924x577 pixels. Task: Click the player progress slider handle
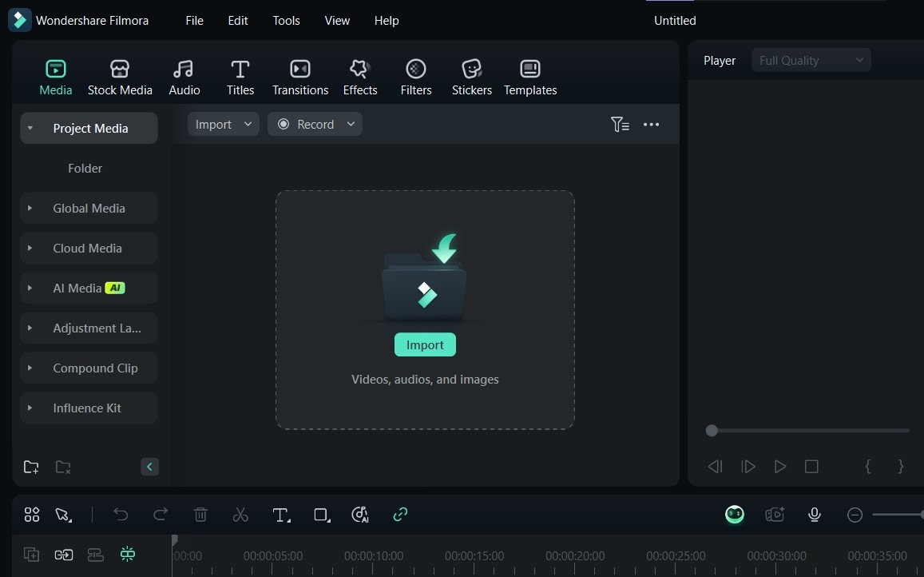point(712,431)
